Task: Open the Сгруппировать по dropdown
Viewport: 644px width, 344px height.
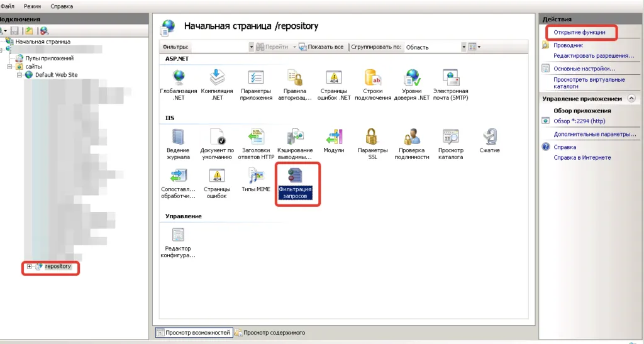Action: [x=464, y=47]
